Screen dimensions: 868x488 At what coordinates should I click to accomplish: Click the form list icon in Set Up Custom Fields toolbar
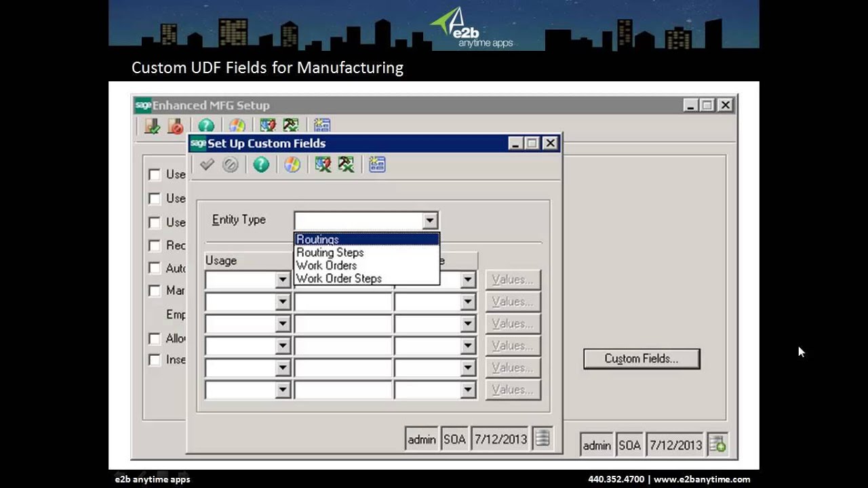[x=377, y=165]
